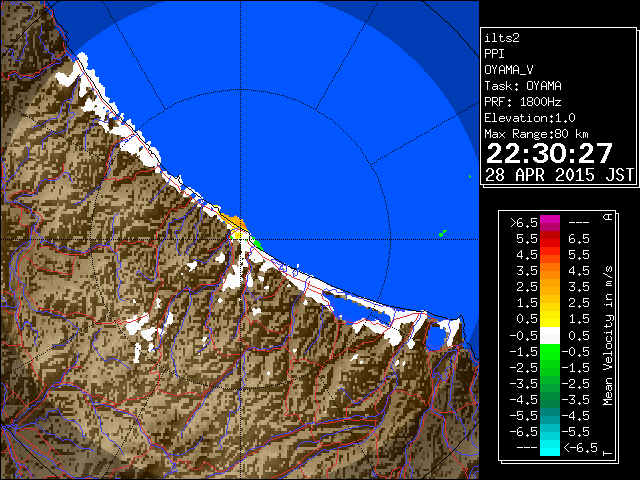This screenshot has height=480, width=640.
Task: Click the circular lagoon outlined near the eastern coast
Action: pyautogui.click(x=436, y=336)
